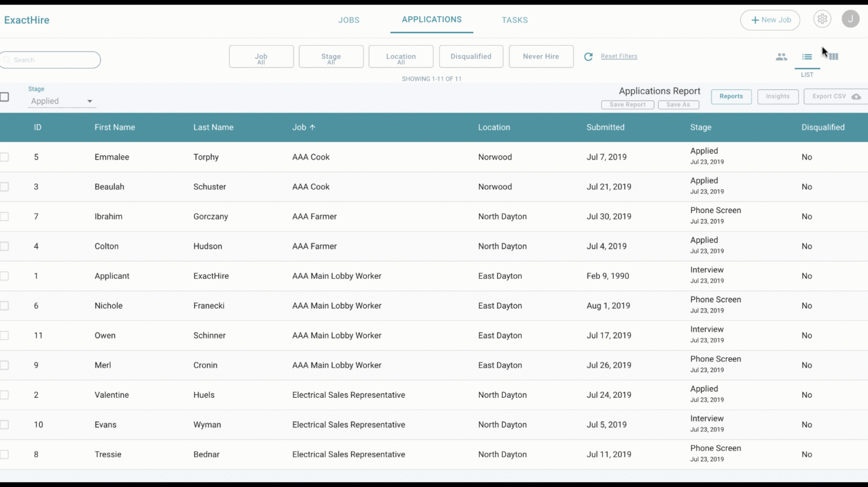The width and height of the screenshot is (868, 487).
Task: Toggle the Disqualified filter button
Action: (471, 57)
